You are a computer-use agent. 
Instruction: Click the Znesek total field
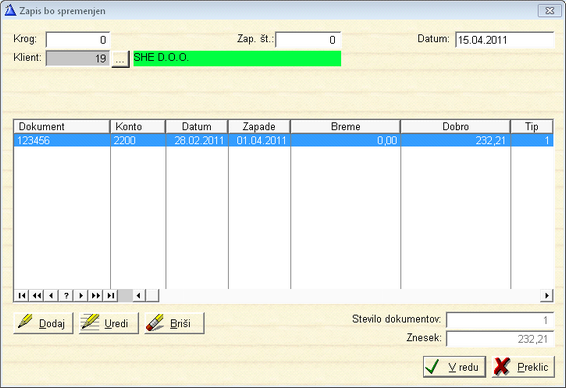coord(500,339)
